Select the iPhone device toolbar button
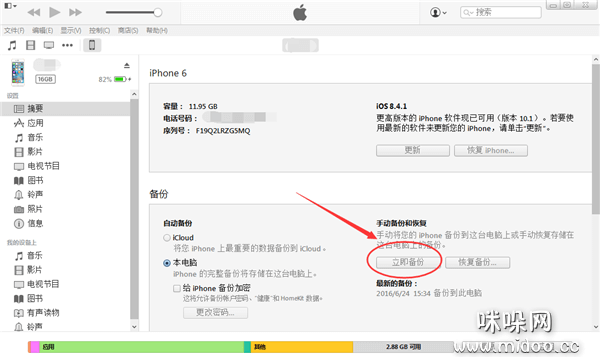Screen dimensions: 600x362 pos(92,45)
